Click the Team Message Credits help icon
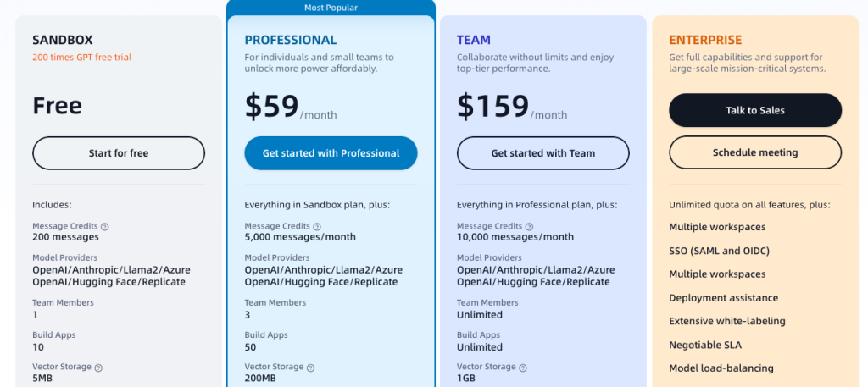 [529, 227]
